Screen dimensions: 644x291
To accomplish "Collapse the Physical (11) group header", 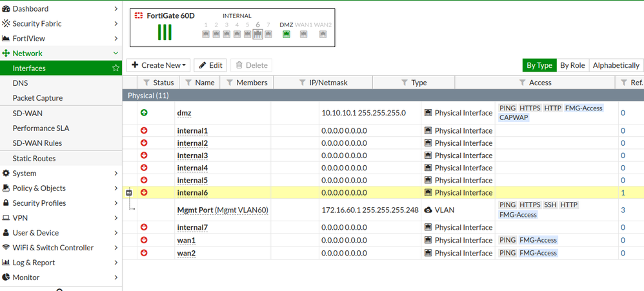I will tap(383, 95).
